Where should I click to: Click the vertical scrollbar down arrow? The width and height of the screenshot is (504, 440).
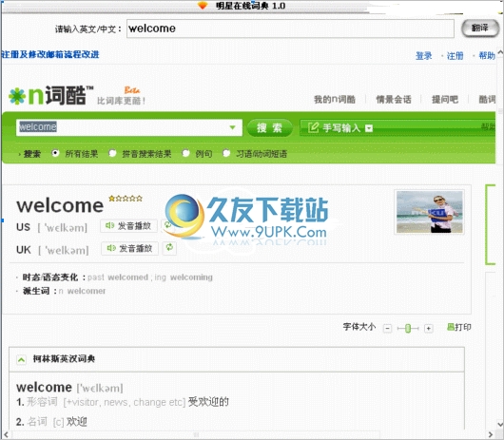(x=500, y=424)
